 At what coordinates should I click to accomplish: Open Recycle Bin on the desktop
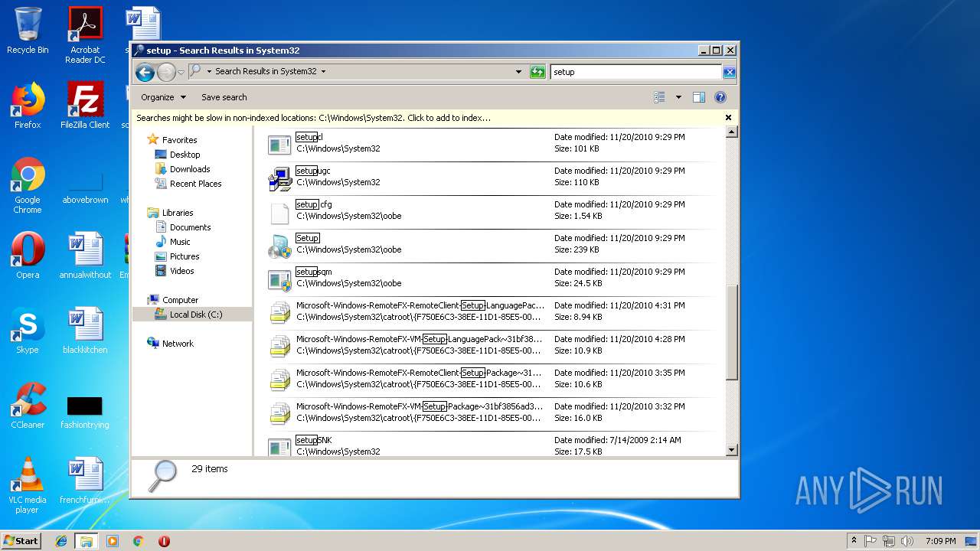tap(28, 31)
